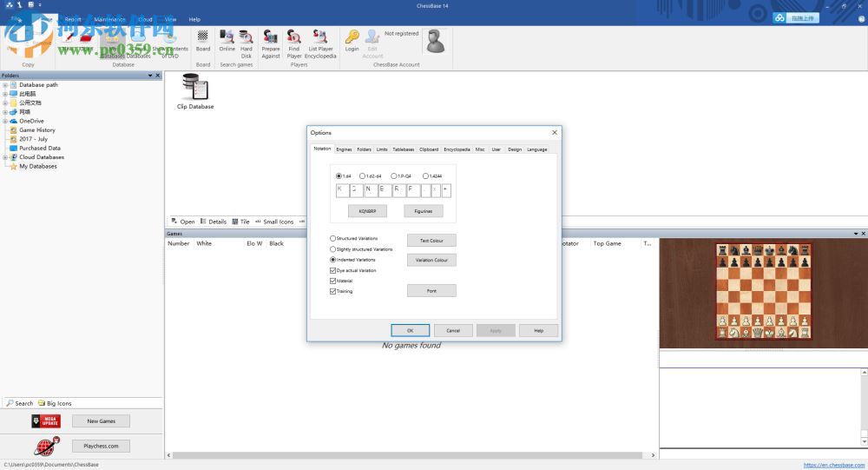The width and height of the screenshot is (868, 470).
Task: Switch to Small Icons view
Action: click(274, 222)
